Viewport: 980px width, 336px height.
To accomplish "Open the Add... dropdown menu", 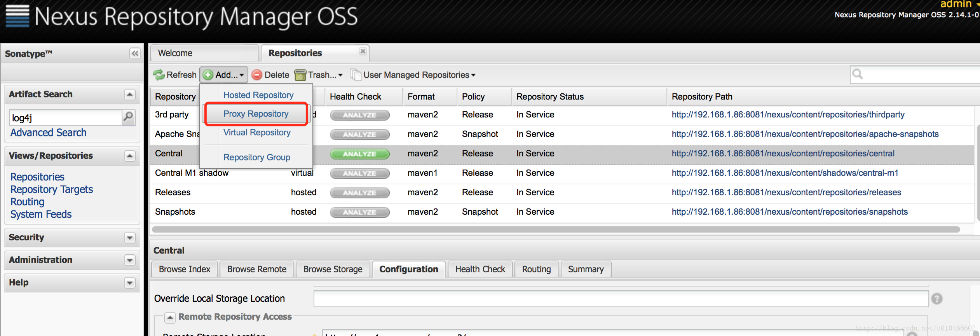I will tap(224, 75).
